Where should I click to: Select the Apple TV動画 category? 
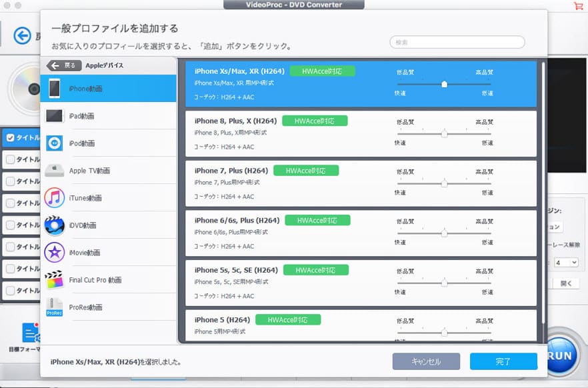(109, 171)
